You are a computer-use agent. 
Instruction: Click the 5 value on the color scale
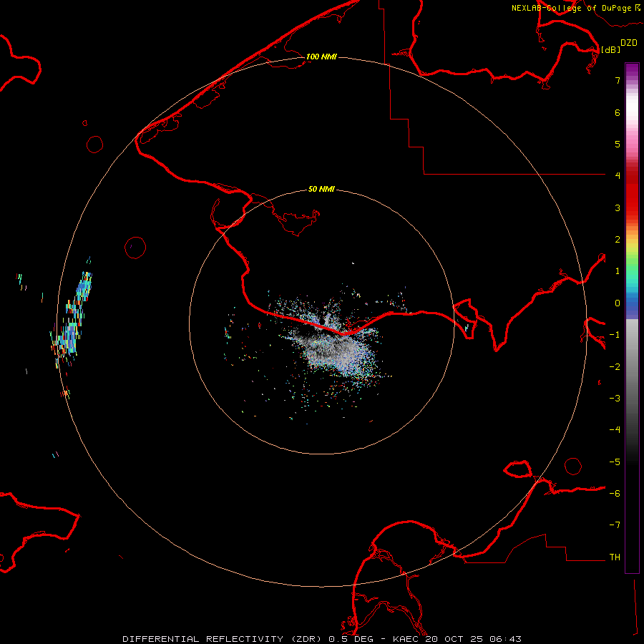pyautogui.click(x=618, y=144)
